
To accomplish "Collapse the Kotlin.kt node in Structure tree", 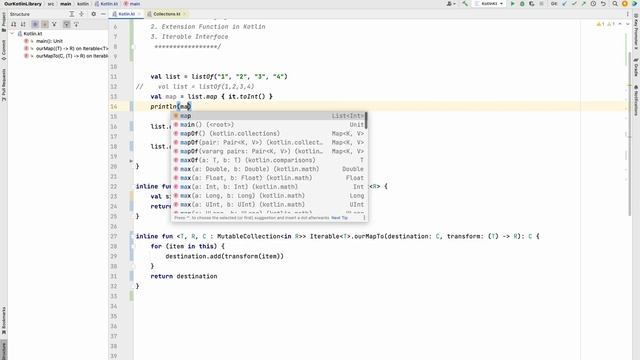I will point(12,33).
